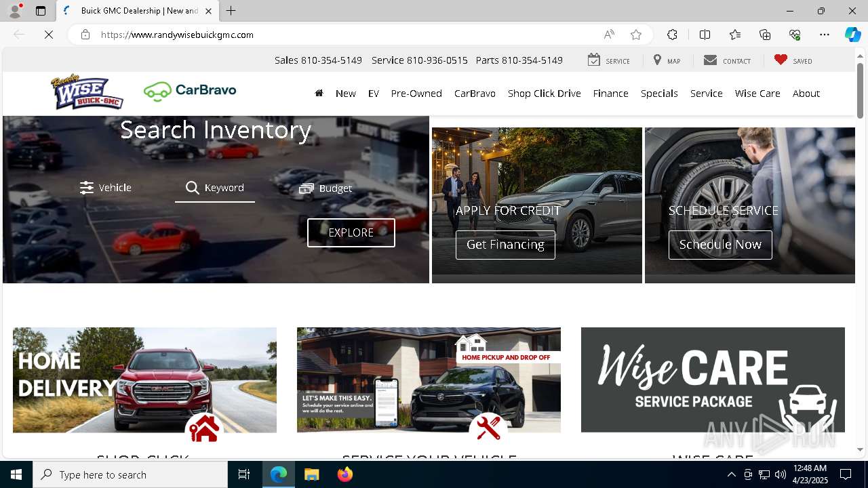Switch to Keyword search tab
Image resolution: width=868 pixels, height=488 pixels.
point(215,188)
